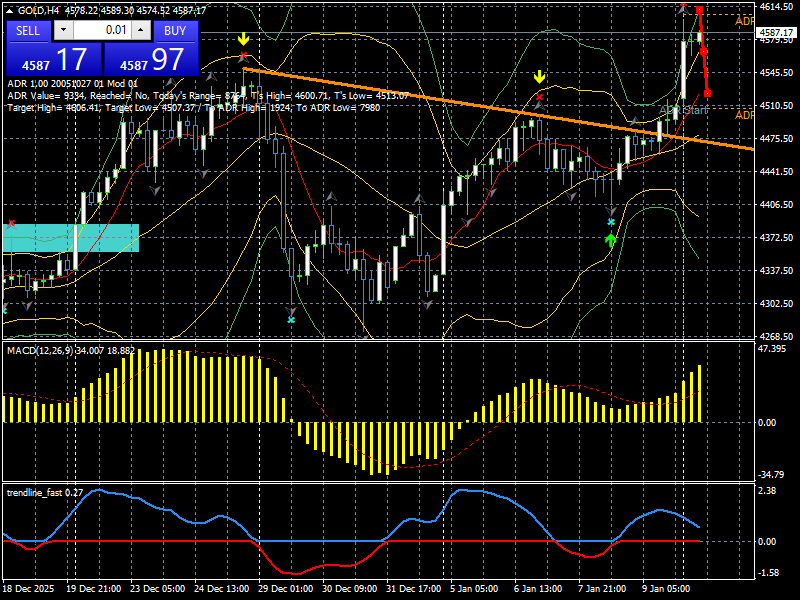Click the 4510.50 price scale label
Screen dimensions: 800x600
pyautogui.click(x=776, y=106)
